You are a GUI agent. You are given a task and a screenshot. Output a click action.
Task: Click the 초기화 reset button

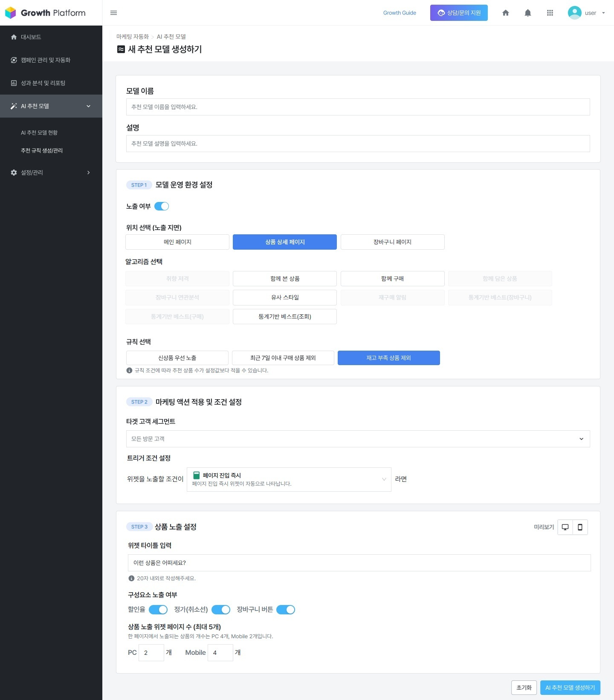[524, 688]
